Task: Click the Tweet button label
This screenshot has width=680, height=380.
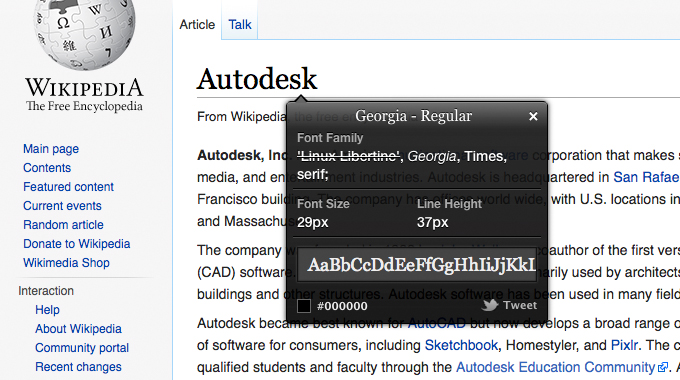Action: click(x=520, y=305)
